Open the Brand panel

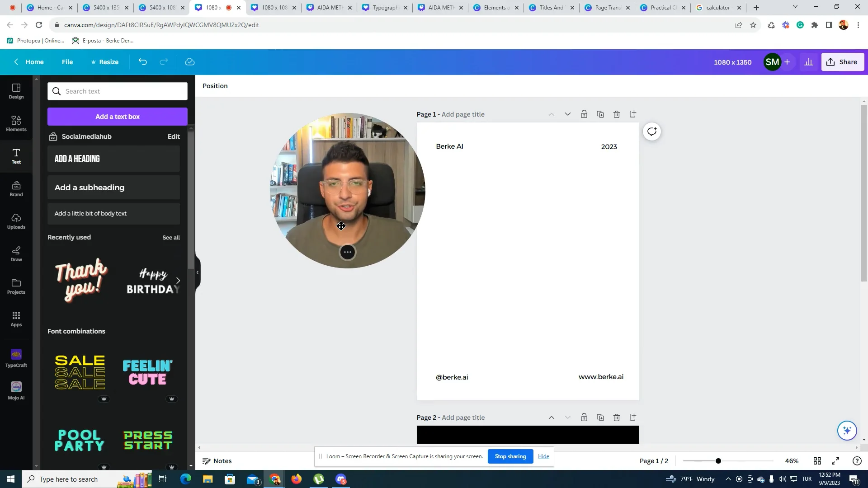point(16,188)
